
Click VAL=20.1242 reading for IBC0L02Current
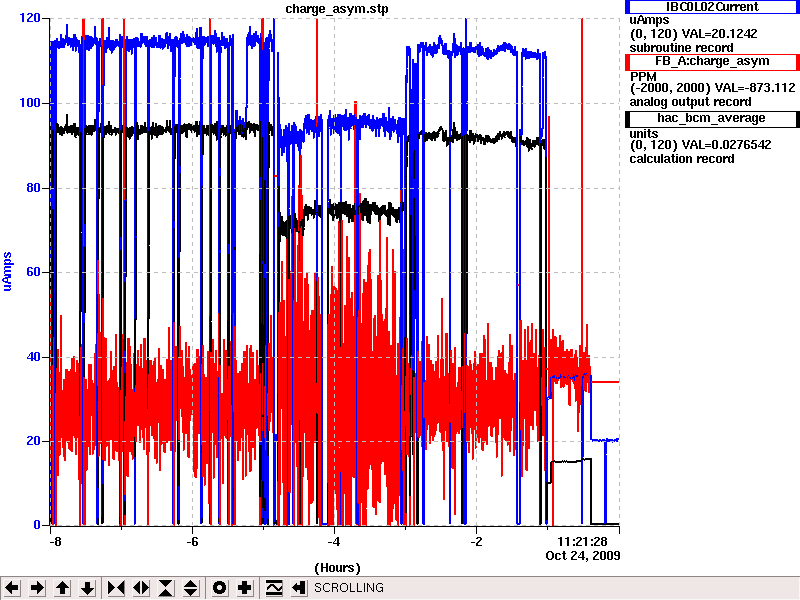click(719, 34)
